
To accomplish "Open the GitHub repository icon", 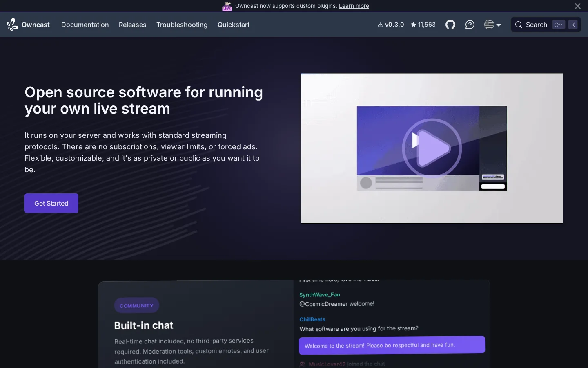I will [450, 25].
